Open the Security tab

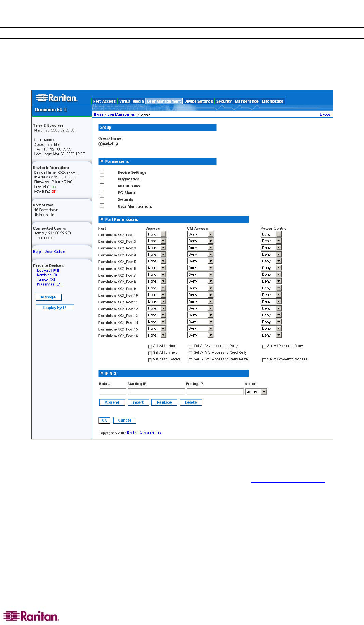click(224, 101)
